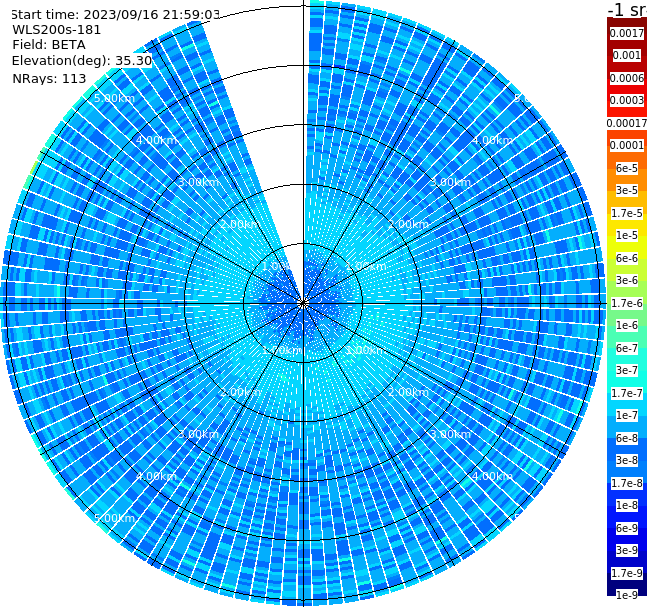
Task: Select the 3.00km ring label in upper-right quadrant
Action: tap(450, 182)
